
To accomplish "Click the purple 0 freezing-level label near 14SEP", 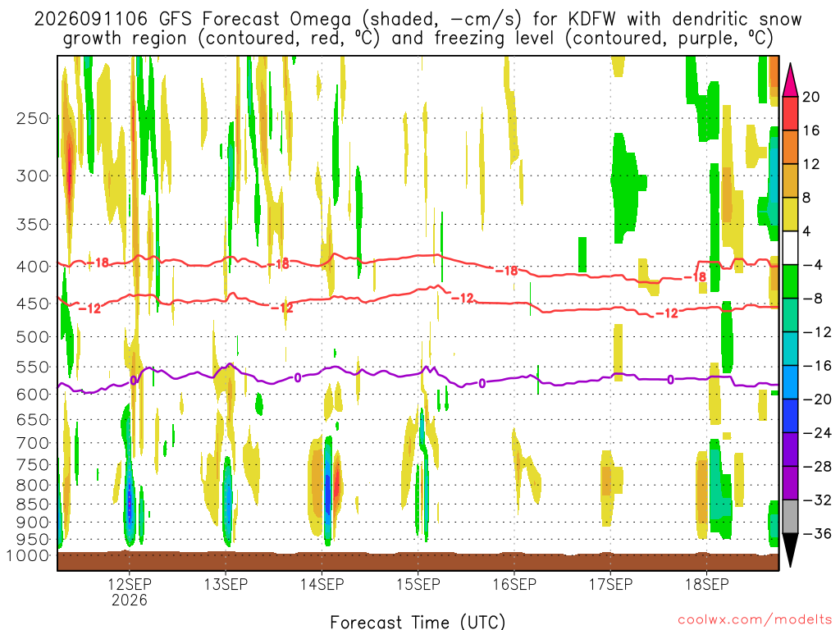I will click(x=297, y=377).
